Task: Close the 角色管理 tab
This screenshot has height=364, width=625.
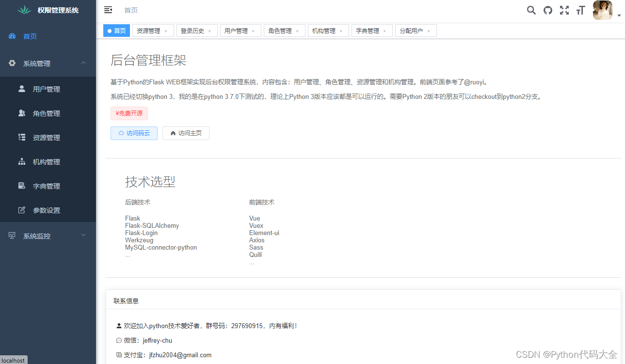Action: tap(297, 31)
